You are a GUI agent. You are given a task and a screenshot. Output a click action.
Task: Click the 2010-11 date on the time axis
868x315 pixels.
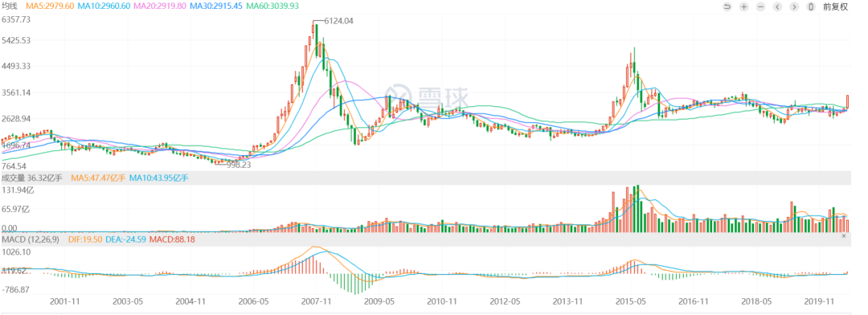442,302
